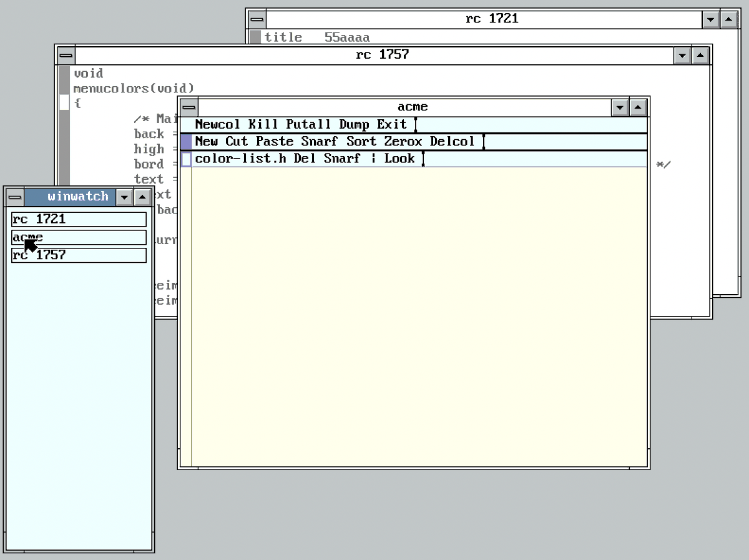This screenshot has width=749, height=560.
Task: Click Sort in acme column tag
Action: (362, 141)
